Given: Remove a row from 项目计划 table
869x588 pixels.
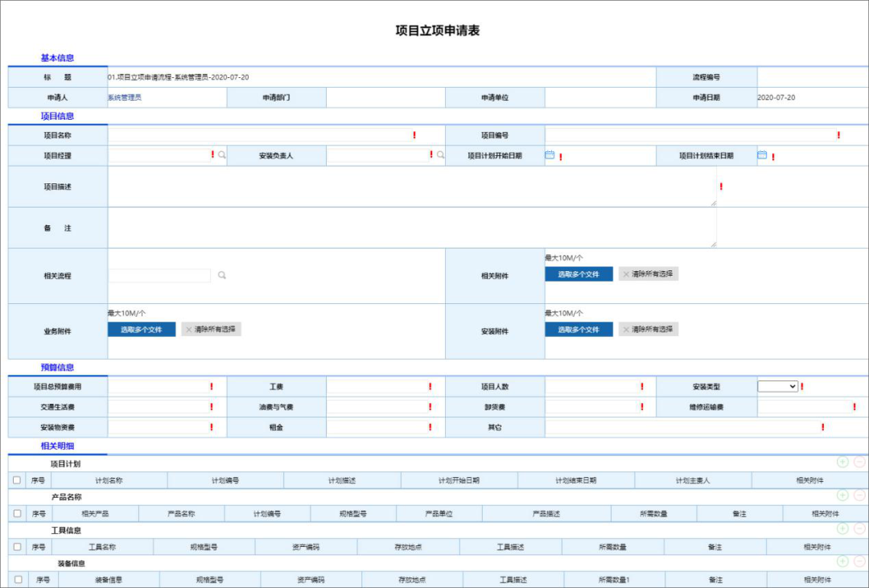Looking at the screenshot, I should (859, 462).
